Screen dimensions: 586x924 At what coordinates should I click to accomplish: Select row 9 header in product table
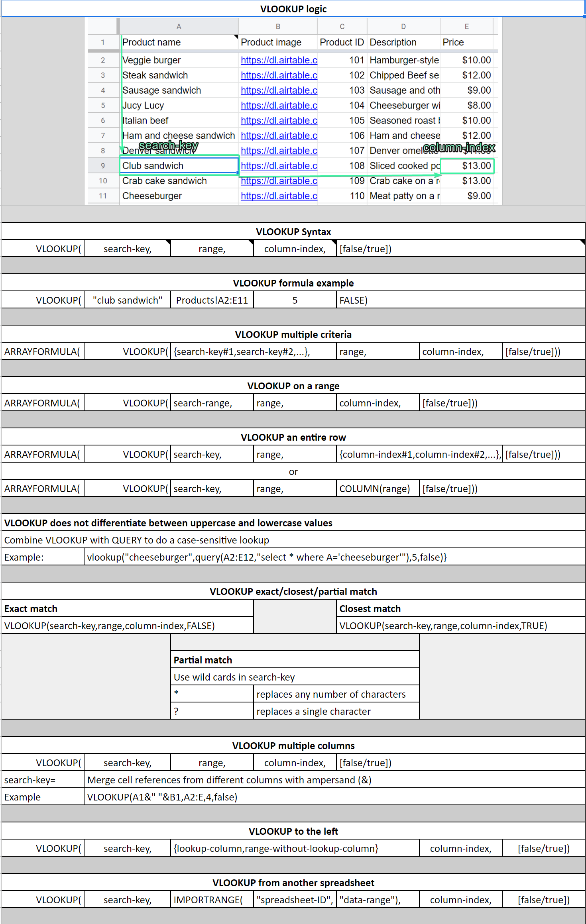click(x=103, y=166)
